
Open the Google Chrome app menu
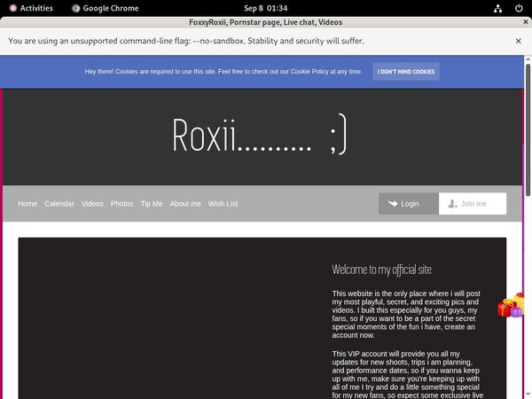[106, 7]
